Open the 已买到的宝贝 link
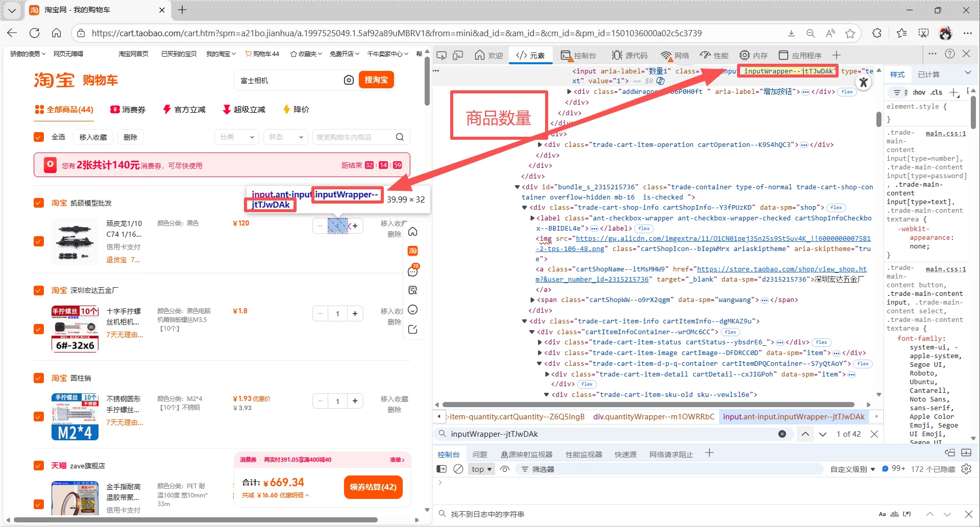This screenshot has width=980, height=527. click(179, 54)
